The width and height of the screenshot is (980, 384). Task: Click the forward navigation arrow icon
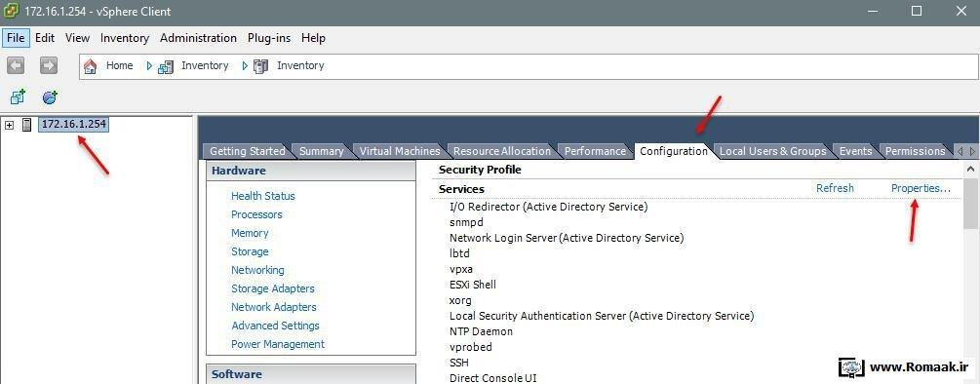pyautogui.click(x=48, y=65)
